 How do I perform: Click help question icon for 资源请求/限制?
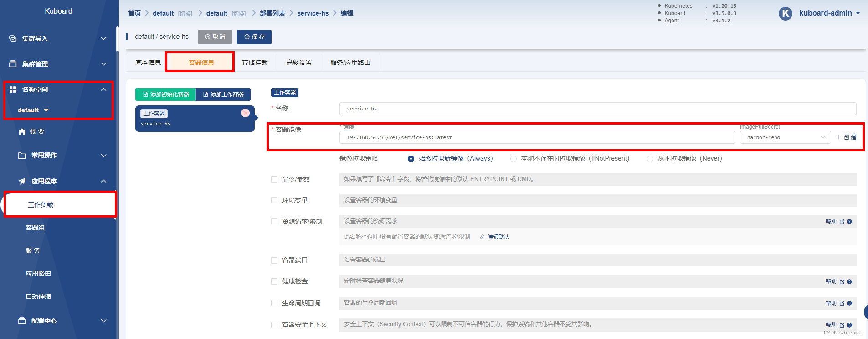coord(849,222)
